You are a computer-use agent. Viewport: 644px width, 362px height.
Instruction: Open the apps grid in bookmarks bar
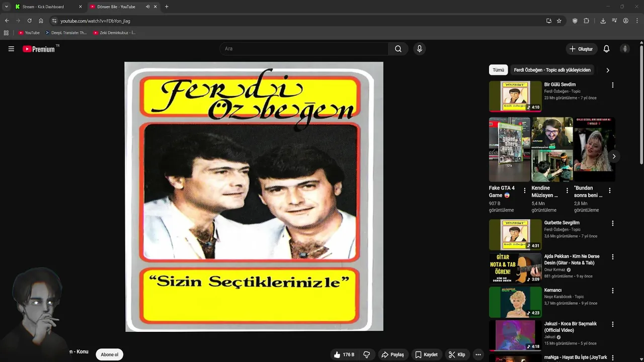tap(6, 33)
